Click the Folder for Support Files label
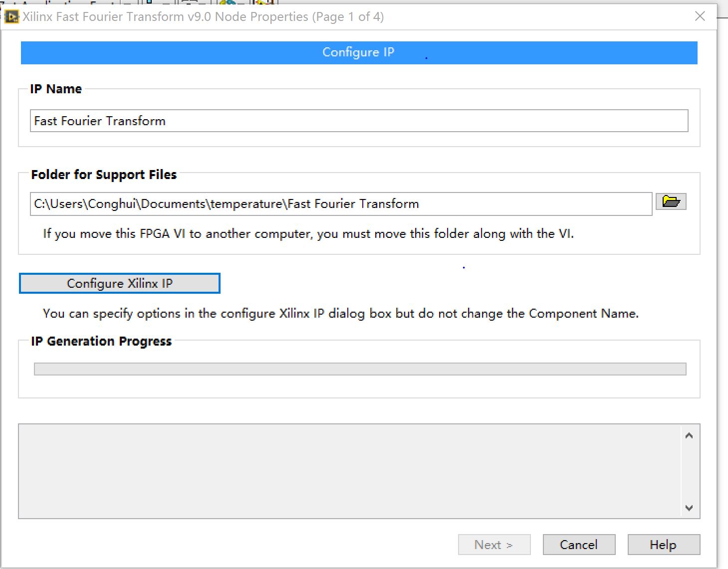The image size is (728, 569). point(104,175)
